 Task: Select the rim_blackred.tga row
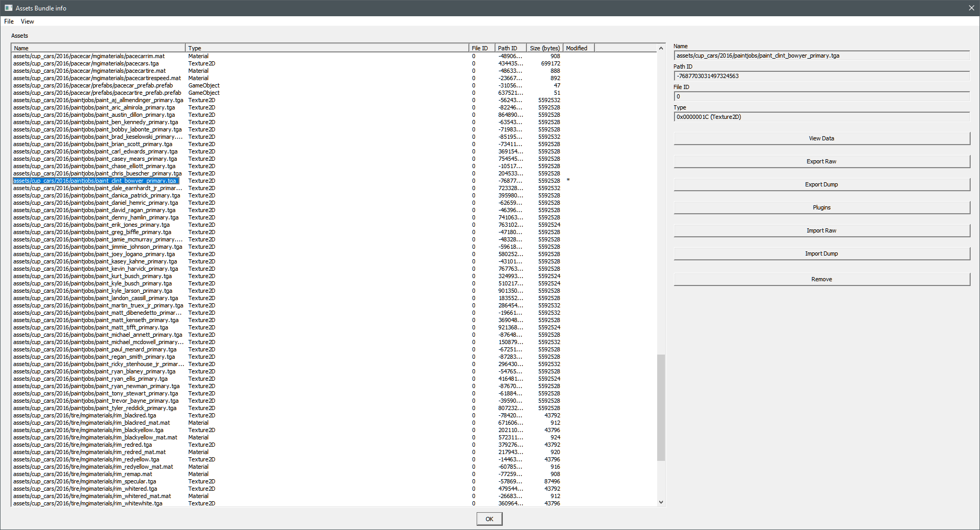pyautogui.click(x=334, y=415)
